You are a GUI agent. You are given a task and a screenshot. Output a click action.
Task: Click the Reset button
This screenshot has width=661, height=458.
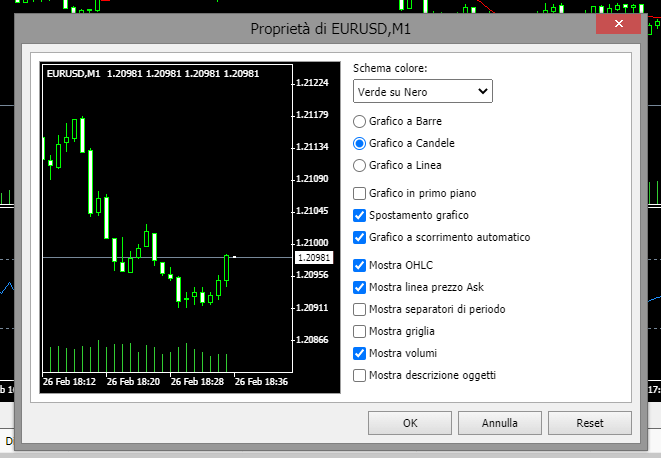(x=590, y=423)
